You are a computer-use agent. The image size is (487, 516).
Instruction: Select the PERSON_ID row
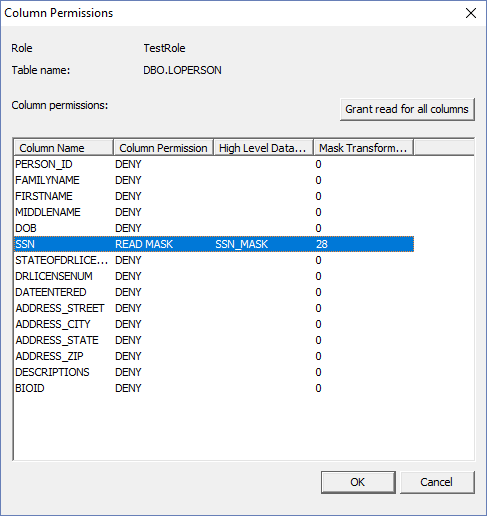click(214, 164)
